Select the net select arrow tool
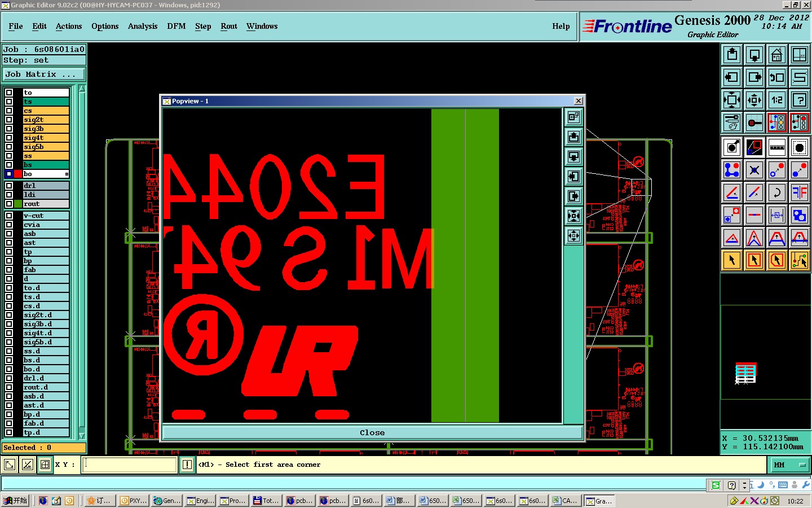The width and height of the screenshot is (812, 508). pos(800,260)
